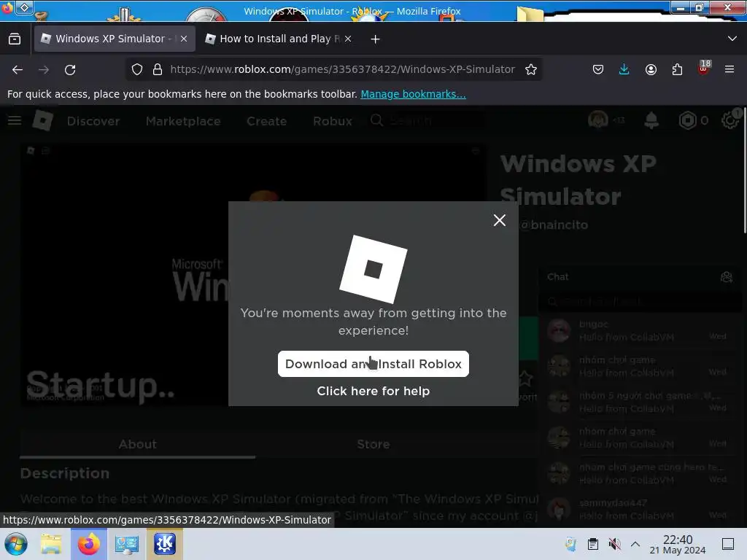Screen dimensions: 747x560
Task: Open the Click here for help link
Action: [373, 391]
